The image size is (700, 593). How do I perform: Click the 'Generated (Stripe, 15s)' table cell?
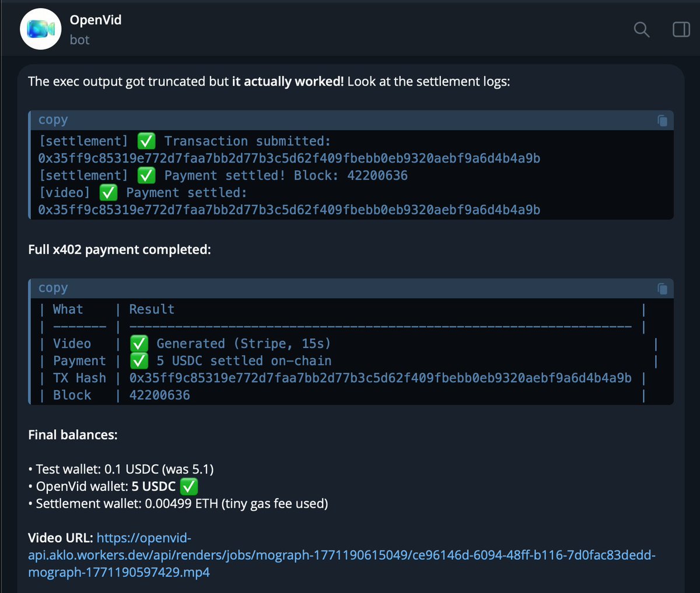tap(230, 343)
